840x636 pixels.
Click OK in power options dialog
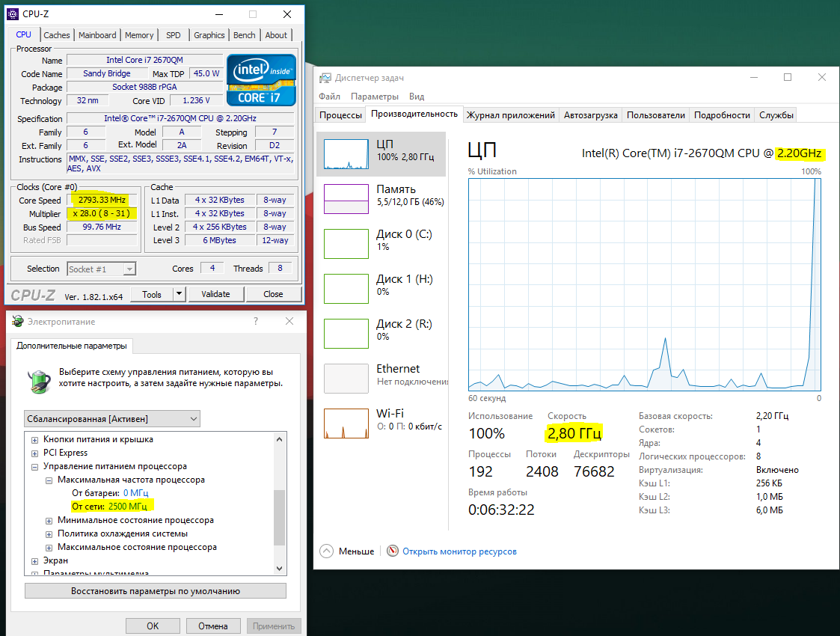coord(153,626)
